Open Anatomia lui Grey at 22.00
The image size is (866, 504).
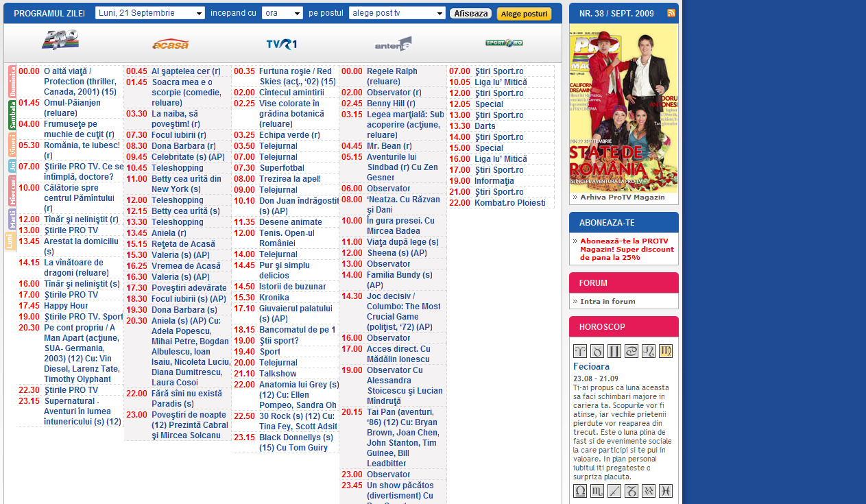[299, 395]
